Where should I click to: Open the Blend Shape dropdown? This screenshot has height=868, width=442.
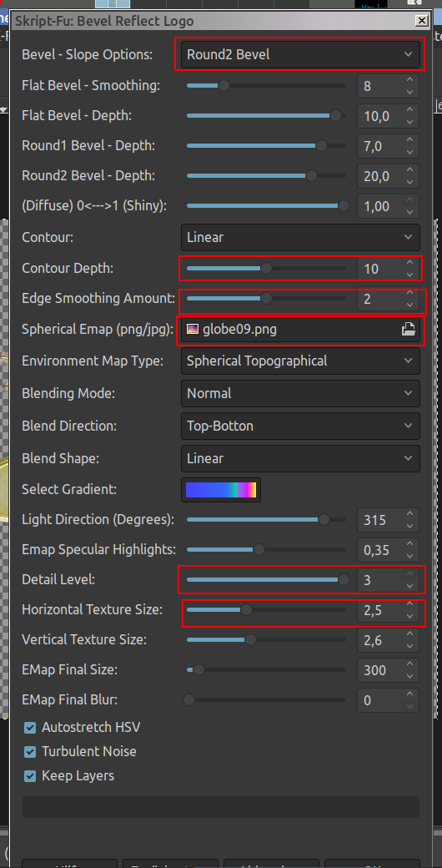300,459
